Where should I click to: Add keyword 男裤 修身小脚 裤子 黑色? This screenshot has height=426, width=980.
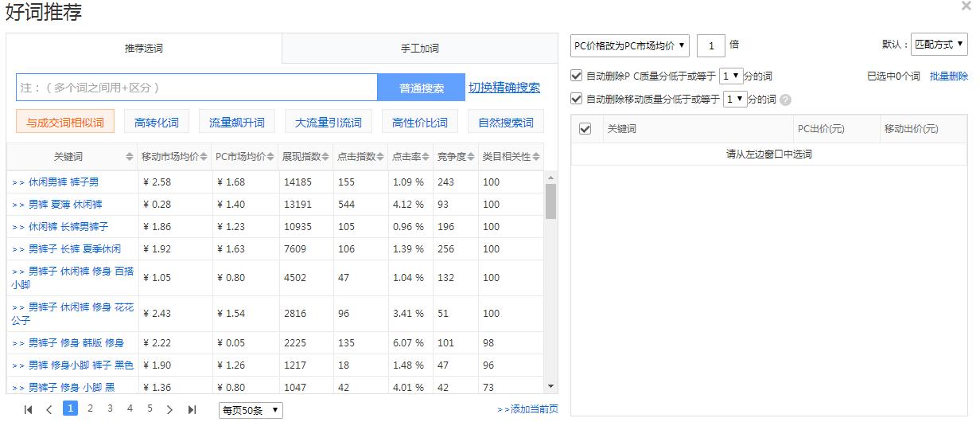pyautogui.click(x=72, y=365)
